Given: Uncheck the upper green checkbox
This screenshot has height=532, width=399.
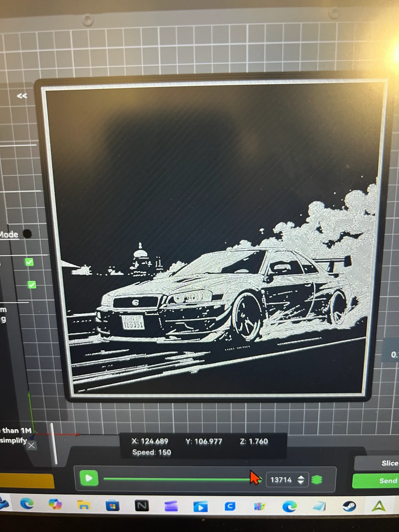Looking at the screenshot, I should [x=29, y=262].
